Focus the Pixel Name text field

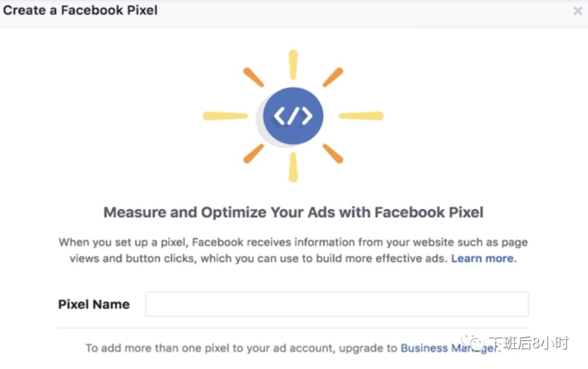coord(336,304)
